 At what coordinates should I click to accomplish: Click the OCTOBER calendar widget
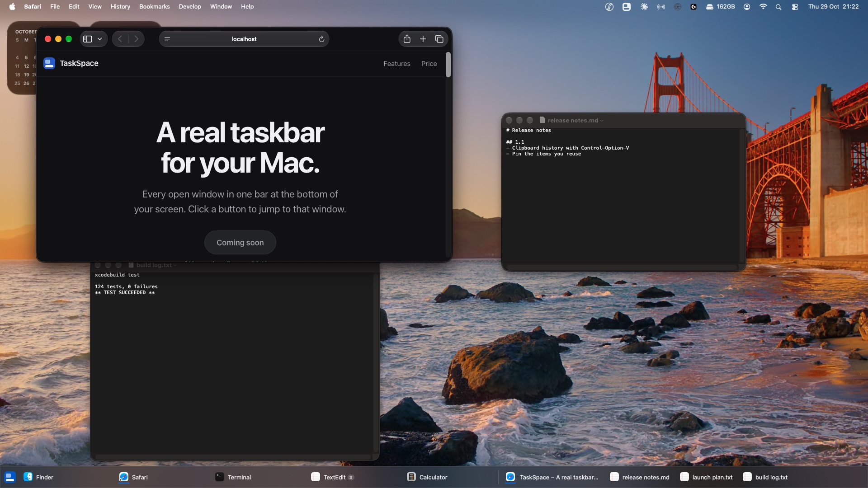click(x=22, y=58)
